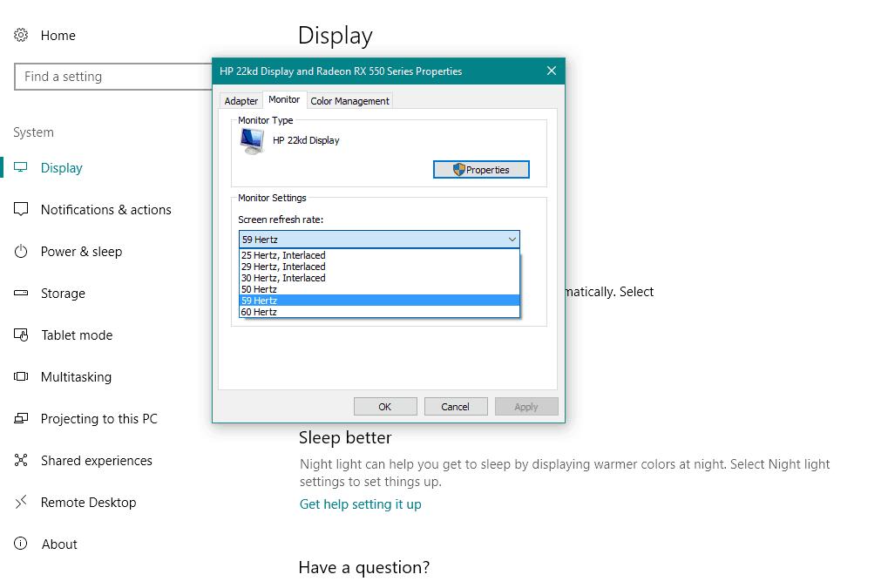Open the Screen refresh rate combo box
The height and width of the screenshot is (588, 888).
click(379, 240)
